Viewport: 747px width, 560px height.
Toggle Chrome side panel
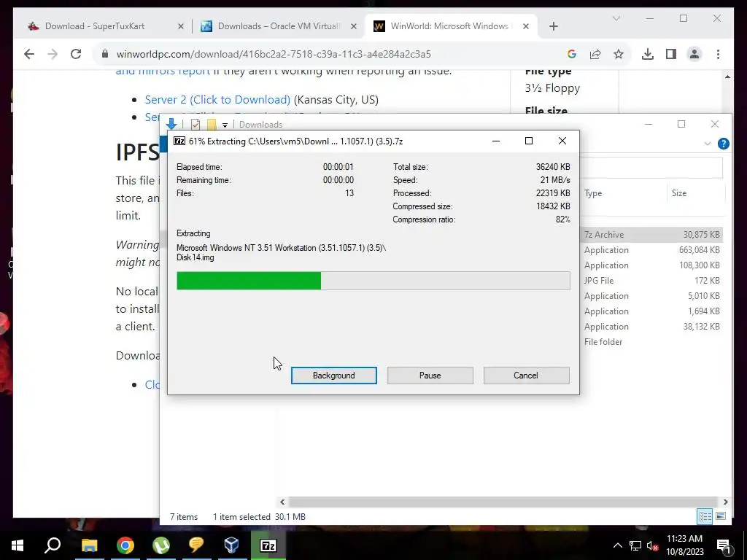tap(671, 54)
